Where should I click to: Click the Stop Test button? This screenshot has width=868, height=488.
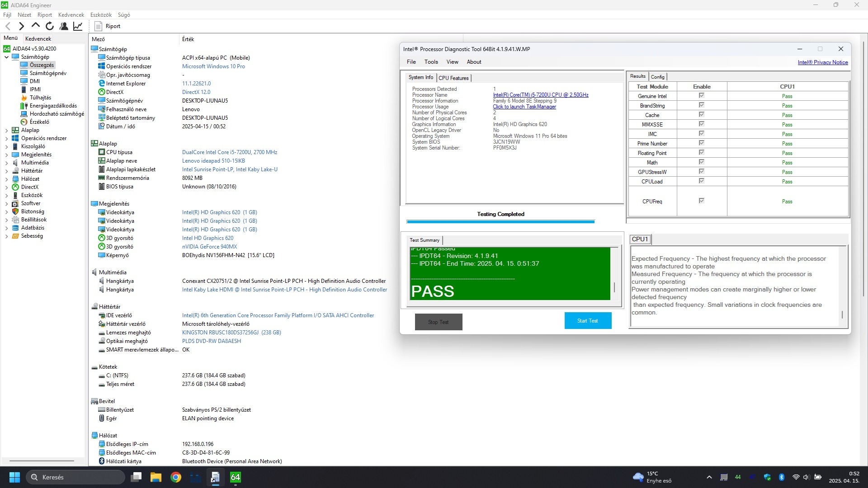[x=439, y=322]
